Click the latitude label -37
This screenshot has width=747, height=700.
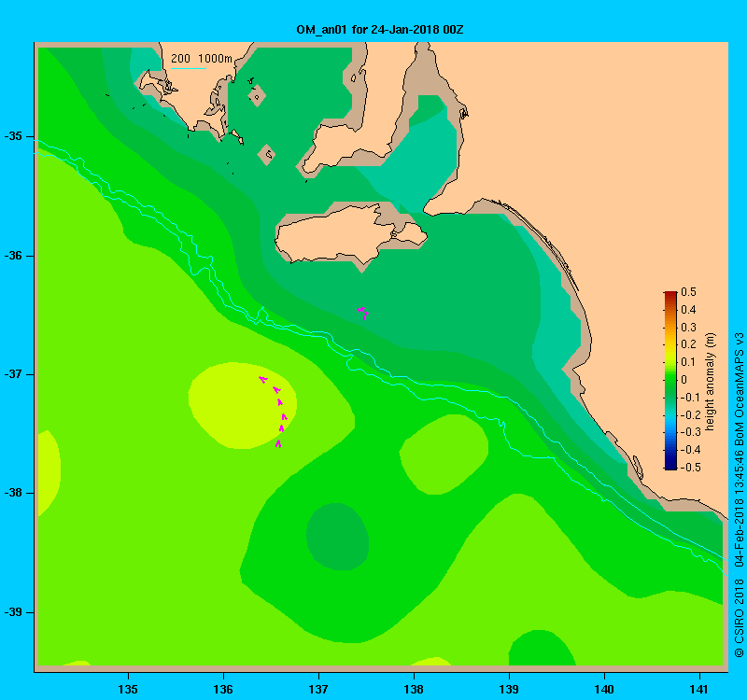click(x=13, y=374)
